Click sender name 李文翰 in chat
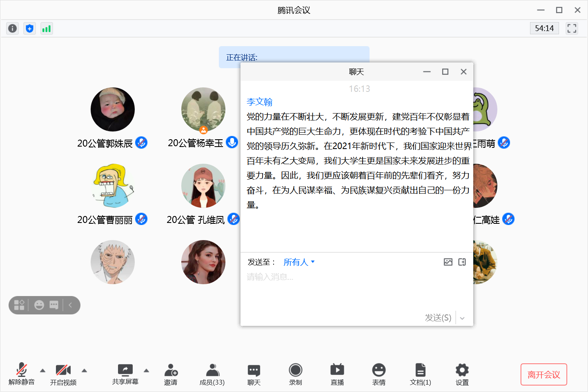588x392 pixels. 259,102
